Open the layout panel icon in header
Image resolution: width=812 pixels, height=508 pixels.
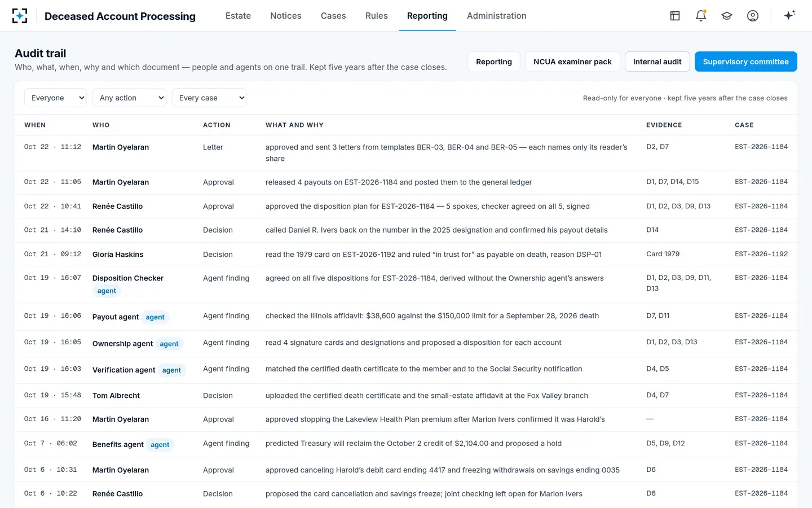point(675,16)
